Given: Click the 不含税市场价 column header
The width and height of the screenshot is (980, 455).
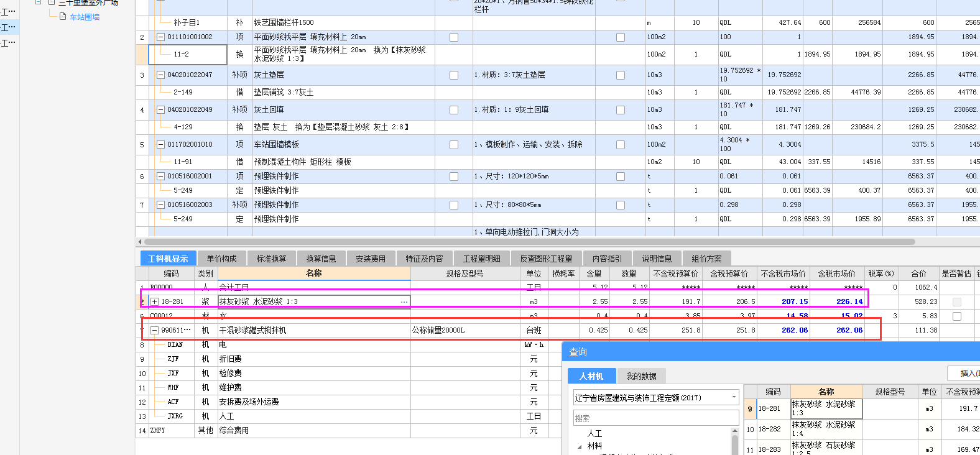Looking at the screenshot, I should (x=784, y=273).
